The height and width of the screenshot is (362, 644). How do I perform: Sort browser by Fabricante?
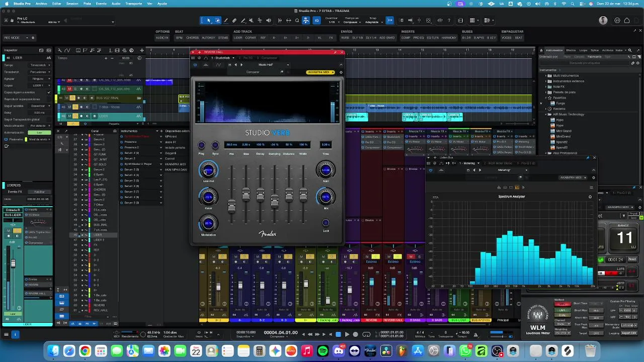pyautogui.click(x=594, y=57)
